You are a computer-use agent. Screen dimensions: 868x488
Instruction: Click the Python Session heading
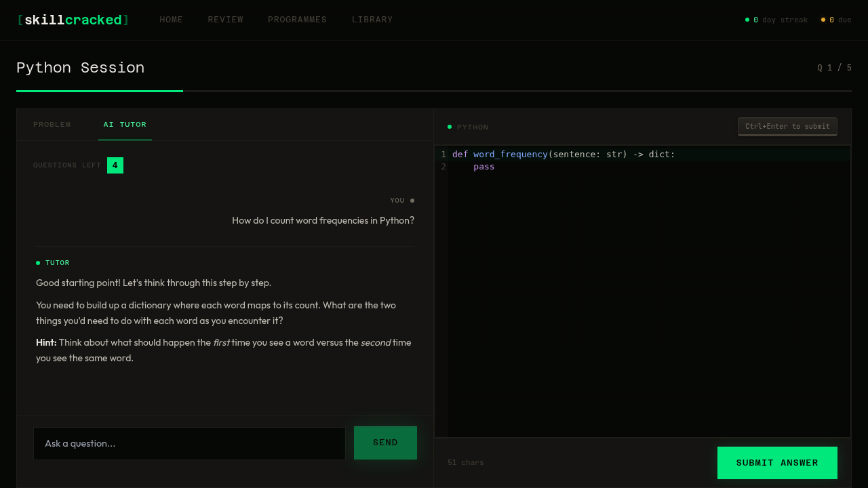81,68
